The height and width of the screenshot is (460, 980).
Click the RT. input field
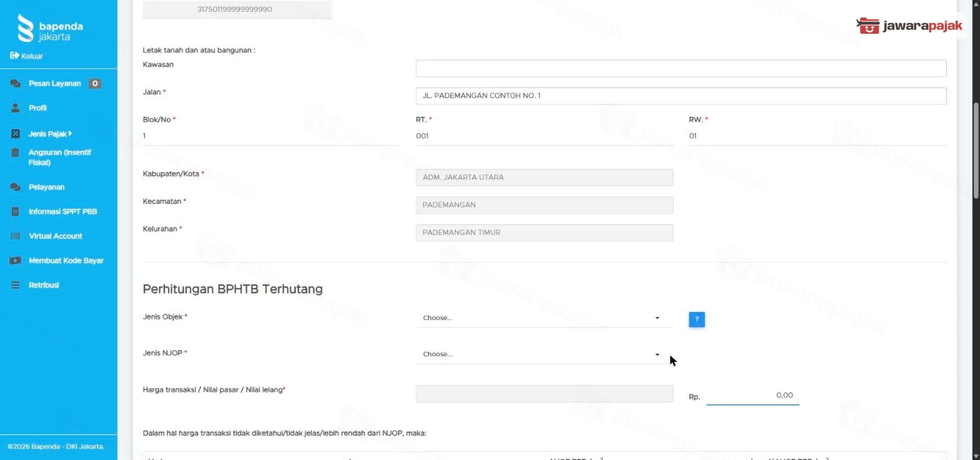pyautogui.click(x=544, y=136)
